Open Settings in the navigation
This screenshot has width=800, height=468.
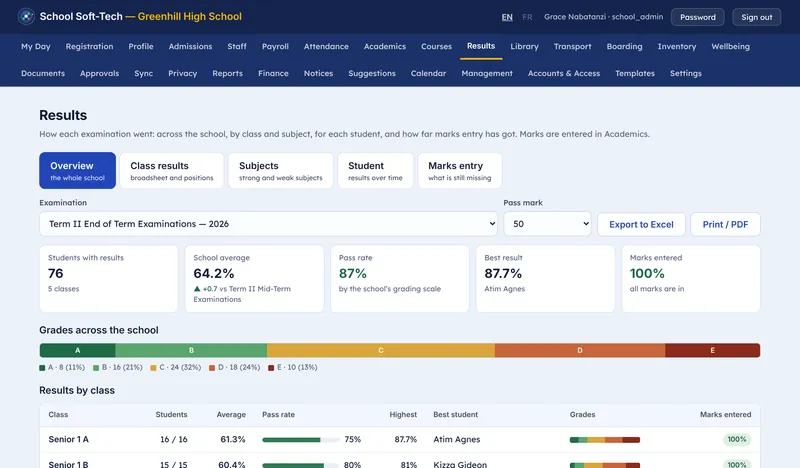686,73
